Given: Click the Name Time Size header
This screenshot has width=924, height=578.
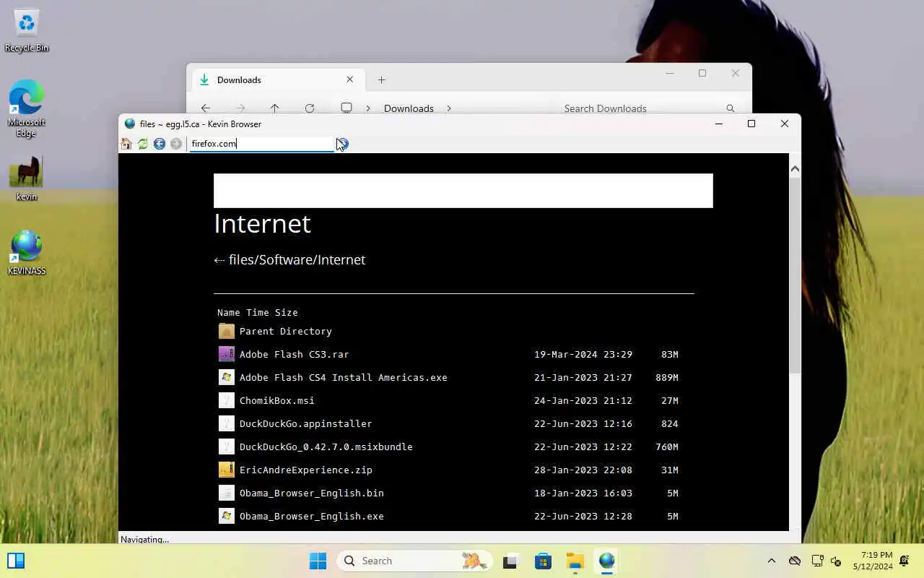Looking at the screenshot, I should [258, 313].
